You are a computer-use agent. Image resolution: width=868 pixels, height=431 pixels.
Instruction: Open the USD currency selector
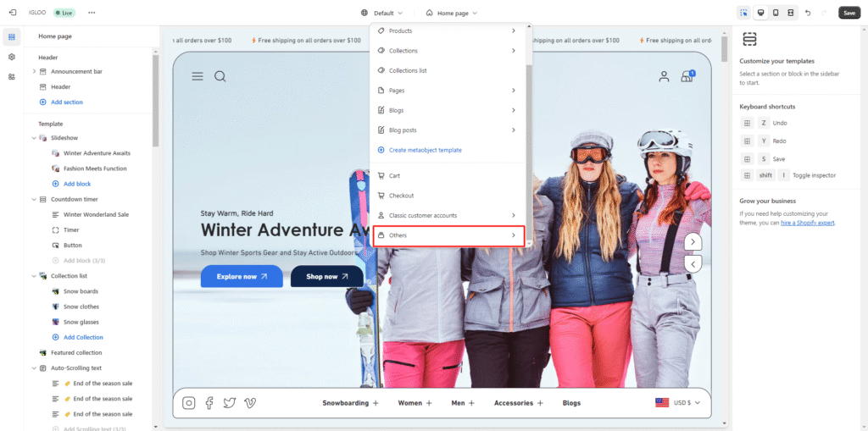(678, 403)
